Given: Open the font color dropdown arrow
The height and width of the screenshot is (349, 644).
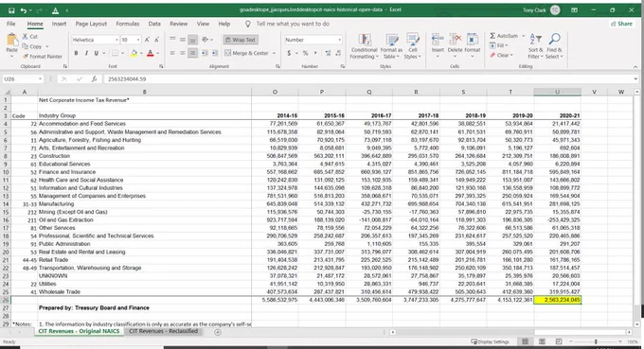Looking at the screenshot, I should (158, 53).
